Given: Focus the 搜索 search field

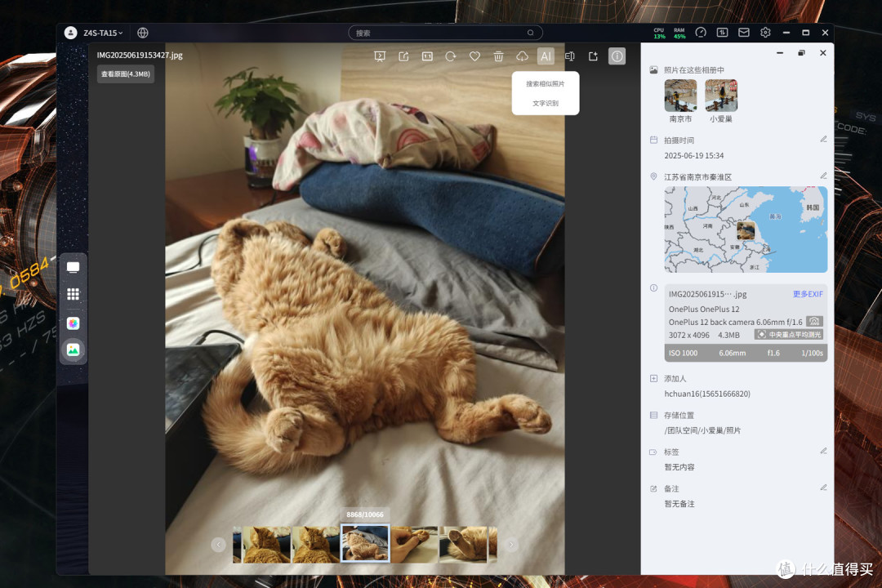Looking at the screenshot, I should 446,33.
